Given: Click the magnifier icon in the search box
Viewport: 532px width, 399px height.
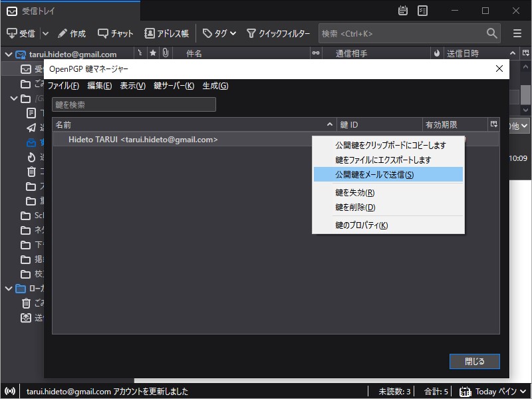Looking at the screenshot, I should pos(491,33).
